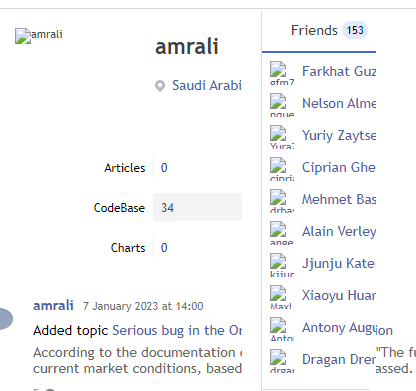Open the Saudi Arabia location link

tap(207, 86)
